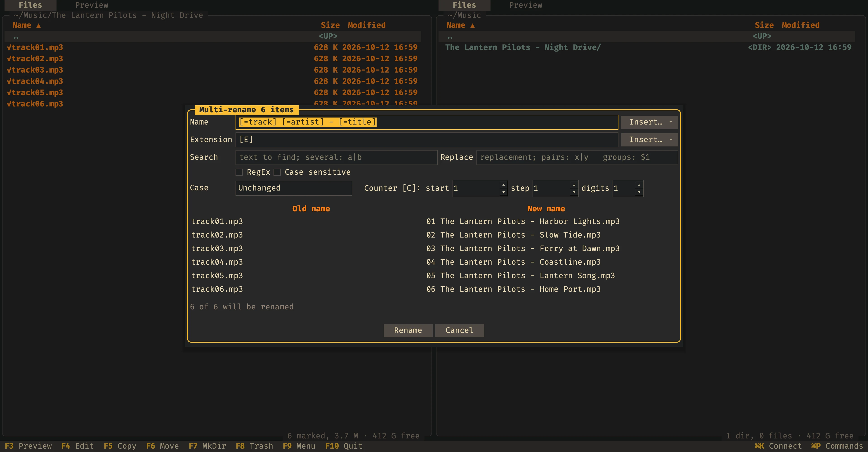Sort left pane by Modified column
The width and height of the screenshot is (868, 452).
pyautogui.click(x=367, y=25)
